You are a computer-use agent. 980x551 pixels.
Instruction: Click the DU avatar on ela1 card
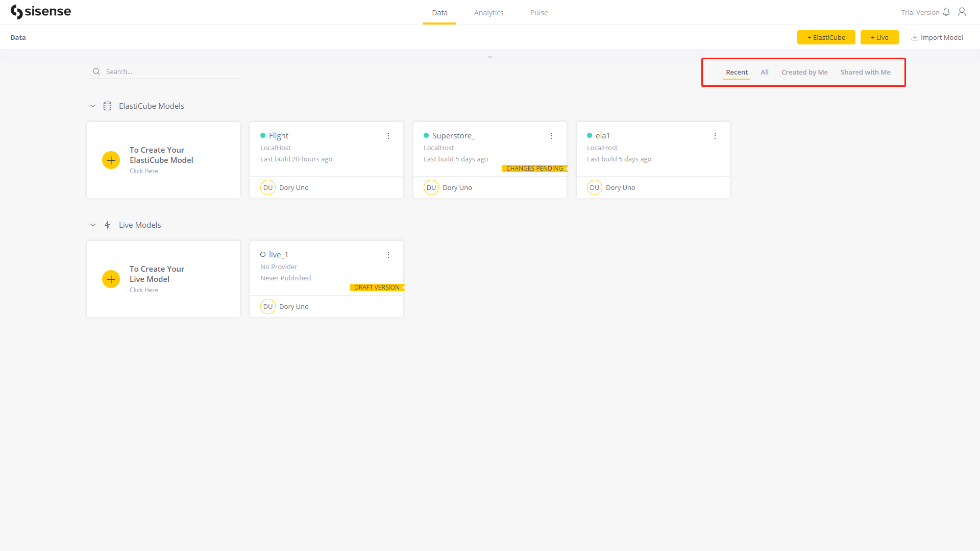tap(595, 187)
